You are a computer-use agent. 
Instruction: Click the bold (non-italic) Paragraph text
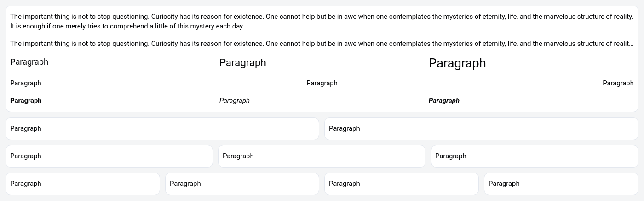coord(26,100)
